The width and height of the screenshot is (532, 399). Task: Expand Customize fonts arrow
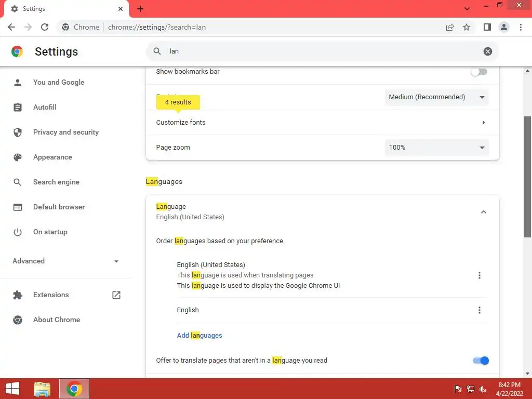click(x=484, y=123)
